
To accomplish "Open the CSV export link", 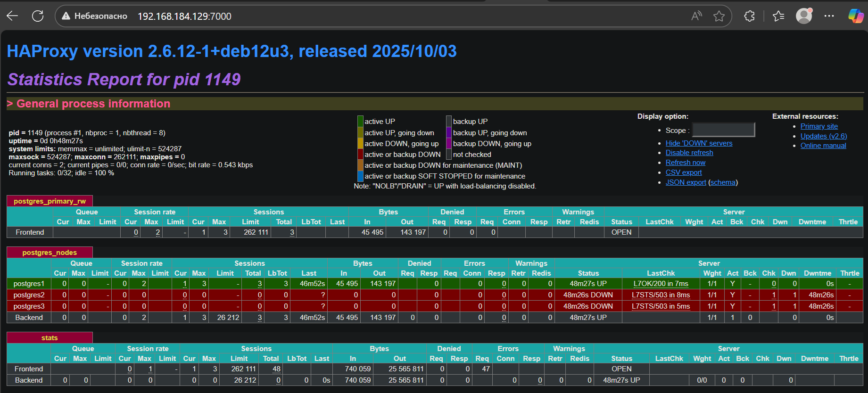I will 683,172.
